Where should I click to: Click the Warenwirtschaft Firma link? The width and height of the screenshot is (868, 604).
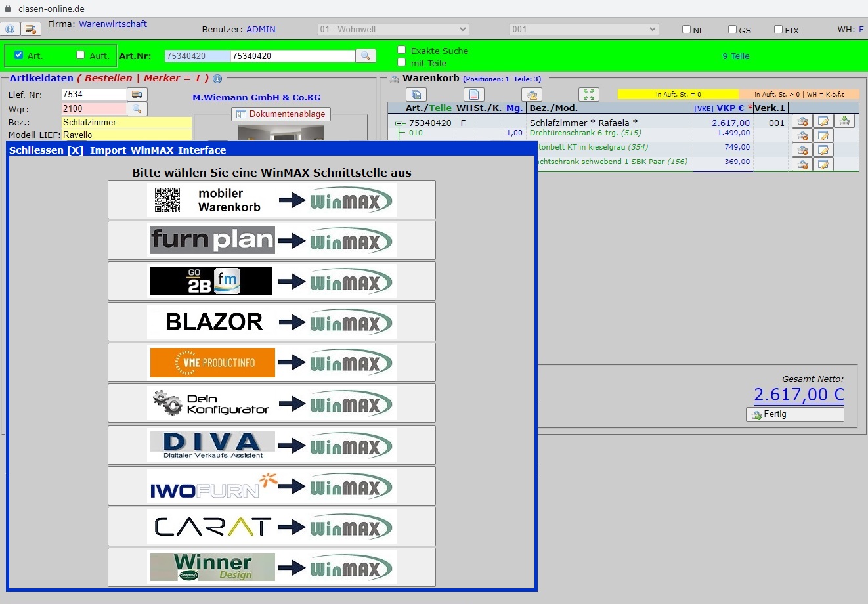tap(113, 24)
